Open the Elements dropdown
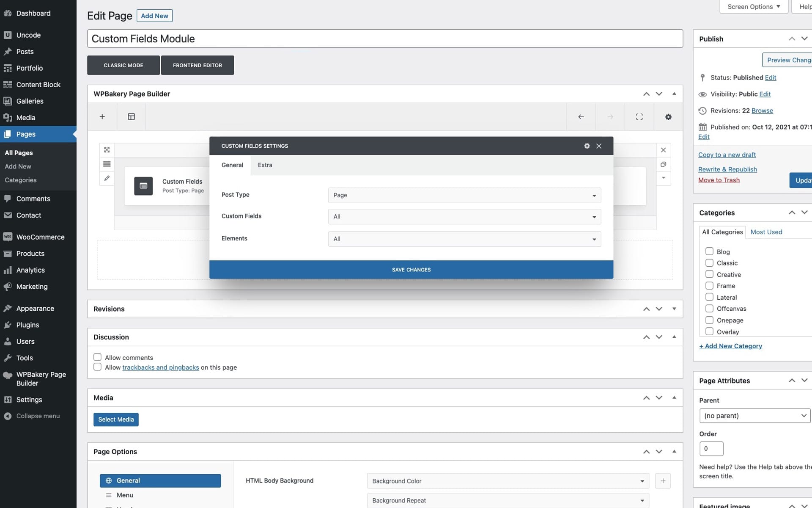The height and width of the screenshot is (508, 812). point(464,239)
